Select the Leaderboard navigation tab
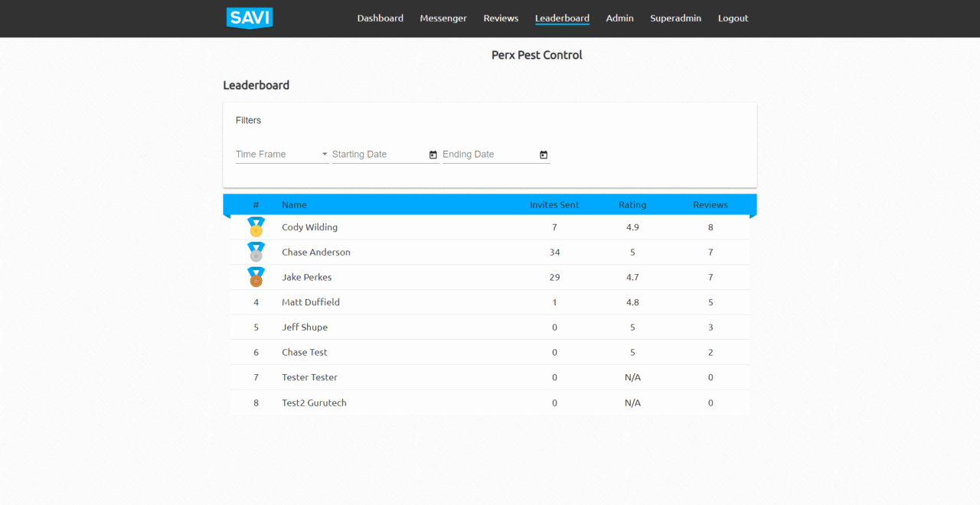Screen dimensions: 980x505 (562, 18)
